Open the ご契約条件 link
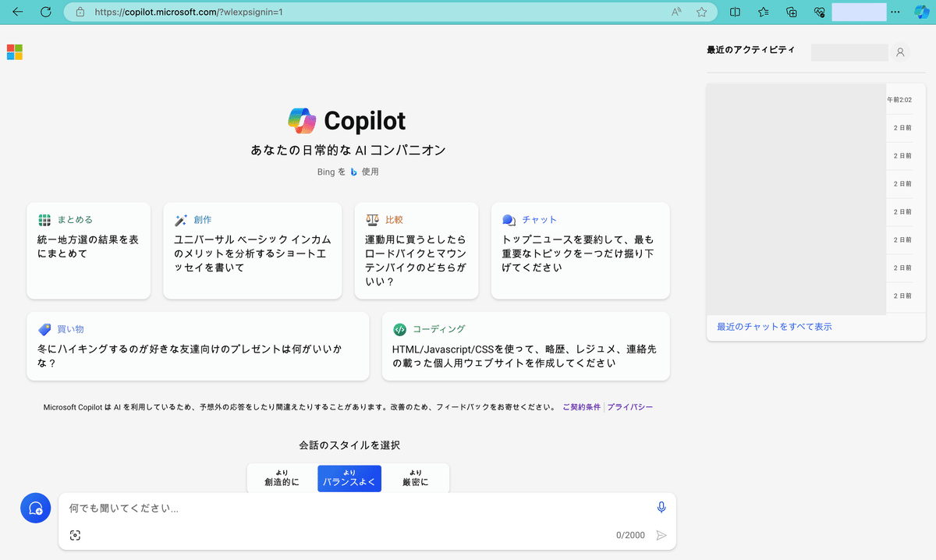Image resolution: width=936 pixels, height=560 pixels. coord(582,407)
